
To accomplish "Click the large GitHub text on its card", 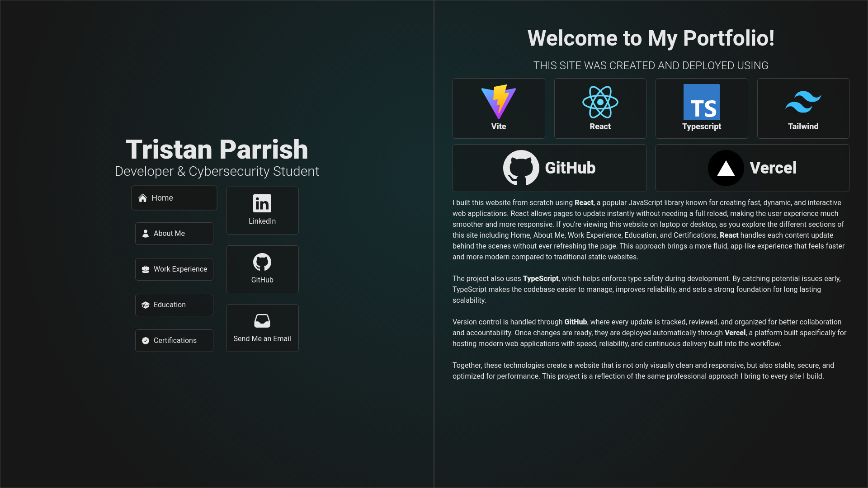I will point(571,168).
